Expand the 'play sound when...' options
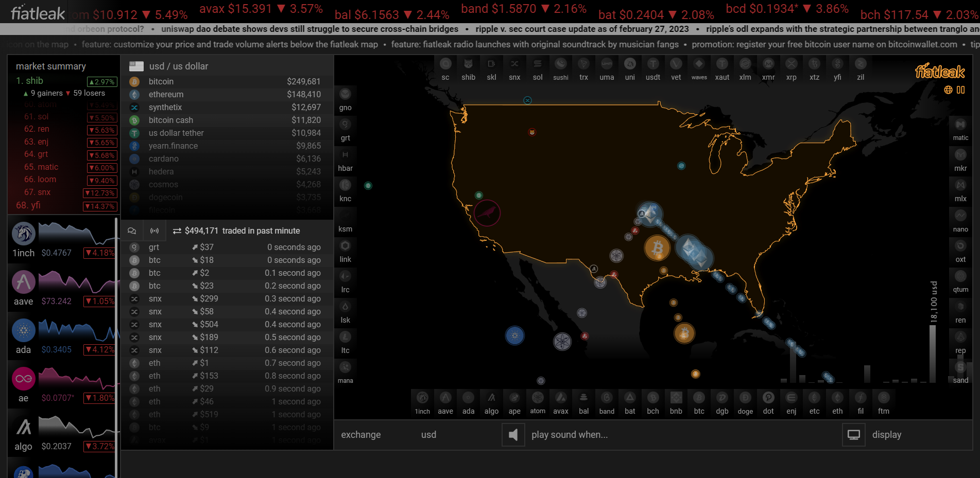The height and width of the screenshot is (478, 980). click(570, 435)
